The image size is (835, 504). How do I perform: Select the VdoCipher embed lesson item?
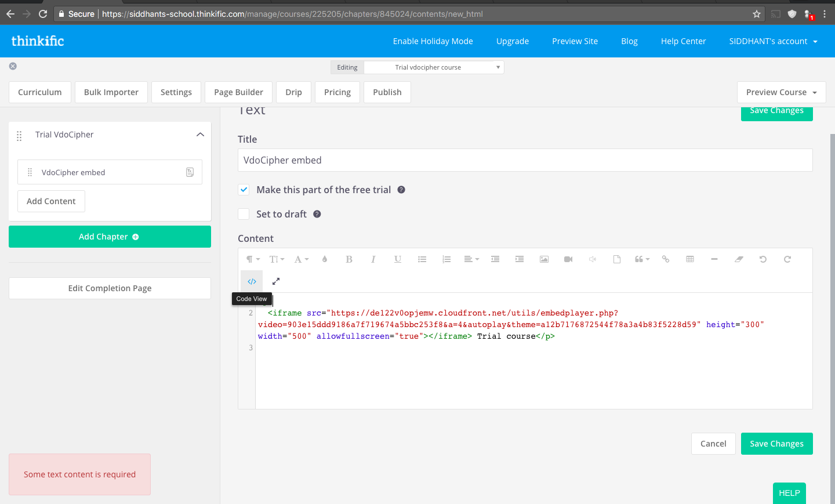(x=110, y=172)
